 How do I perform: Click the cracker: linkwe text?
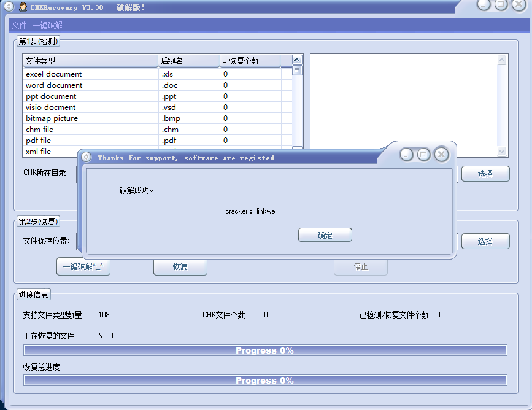coord(250,211)
